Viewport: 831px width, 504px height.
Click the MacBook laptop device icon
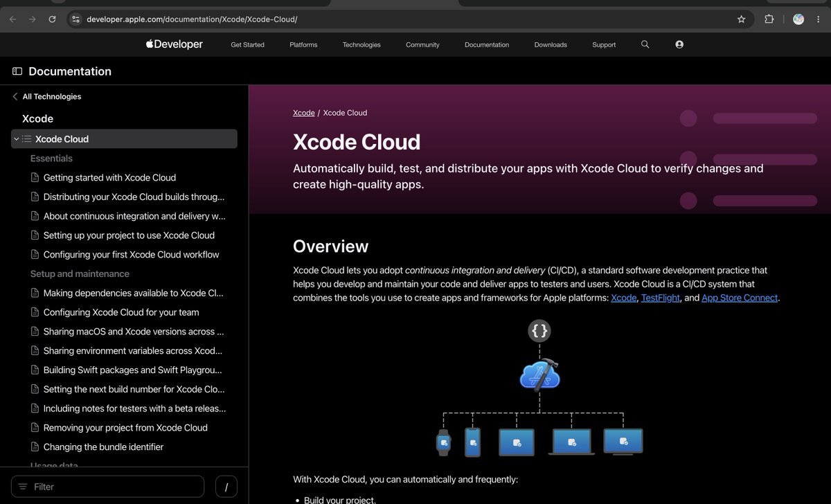pos(571,442)
